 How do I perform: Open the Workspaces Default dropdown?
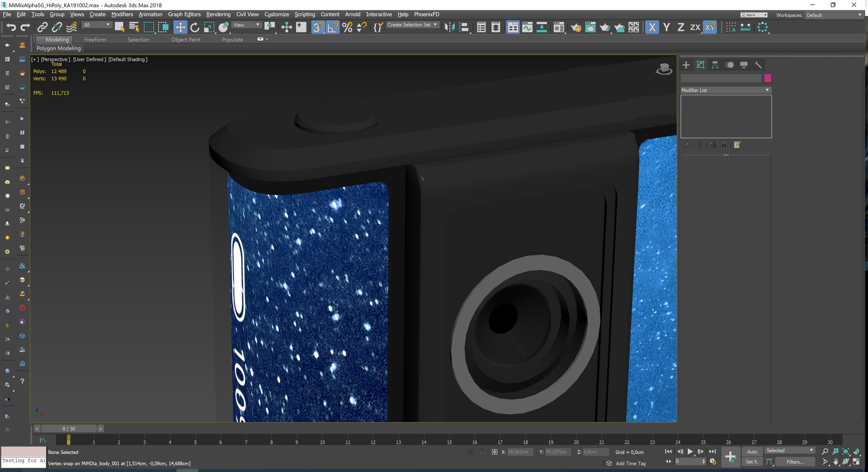click(834, 15)
